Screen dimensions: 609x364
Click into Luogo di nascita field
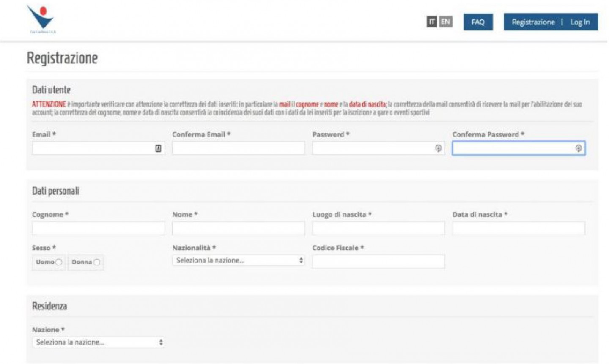click(x=378, y=228)
